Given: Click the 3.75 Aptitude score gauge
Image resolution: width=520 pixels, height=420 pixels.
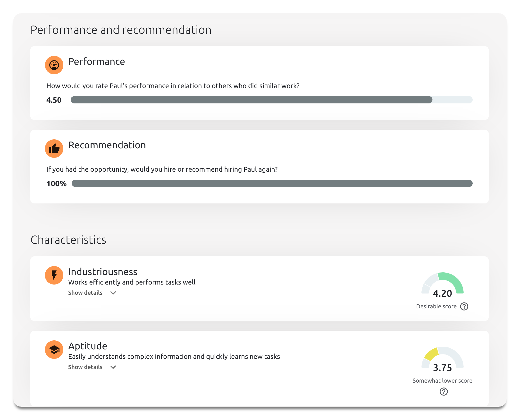Looking at the screenshot, I should [442, 358].
